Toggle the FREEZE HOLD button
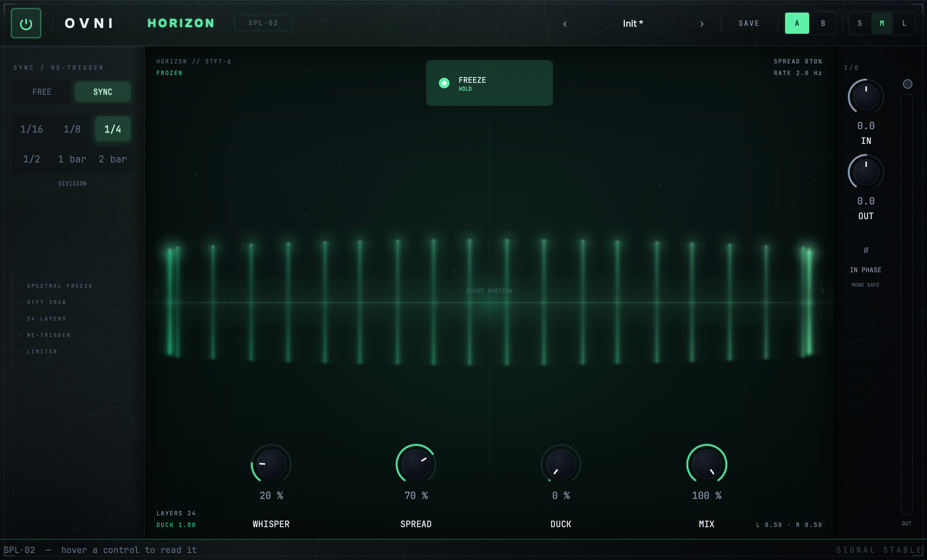The height and width of the screenshot is (560, 927). click(489, 83)
